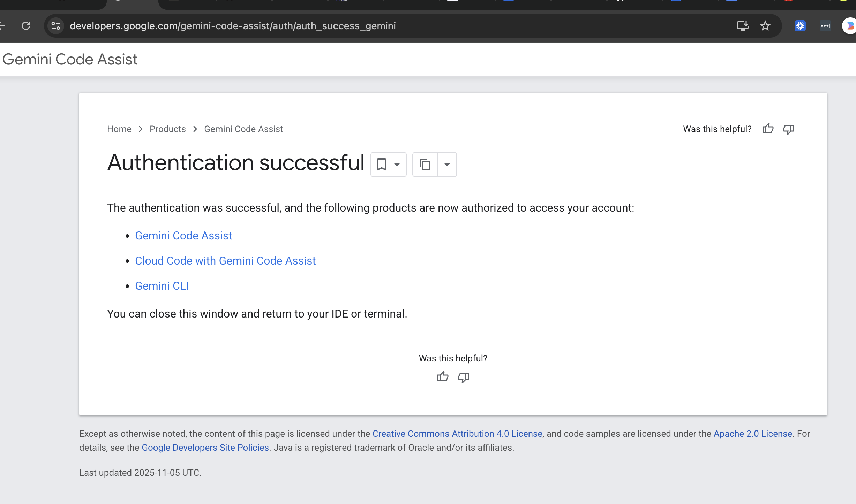Click the bookmark icon beside page title

[382, 165]
